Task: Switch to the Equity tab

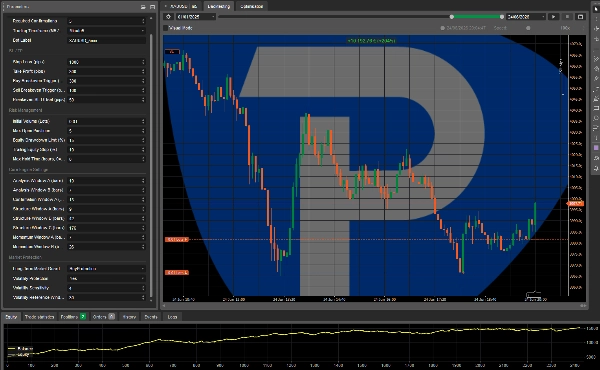Action: click(x=11, y=317)
